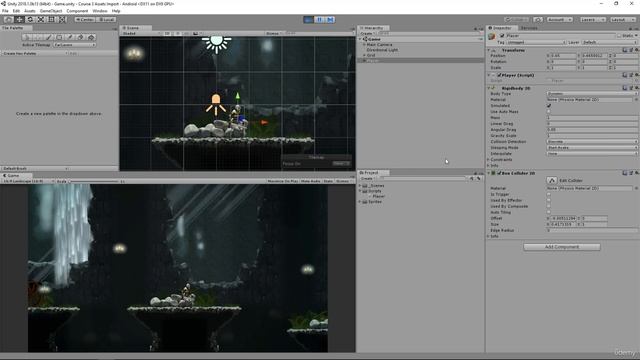Toggle the Simulated checkbox

[549, 105]
